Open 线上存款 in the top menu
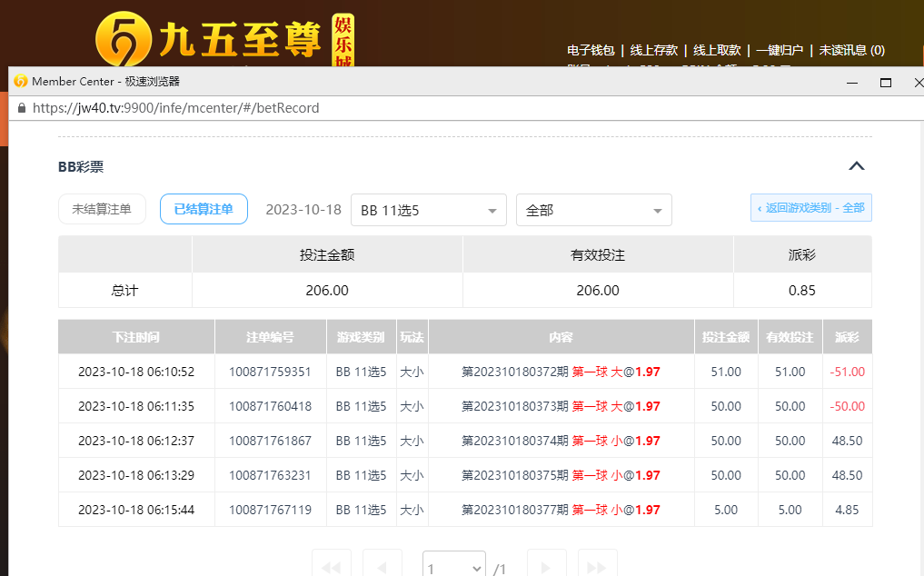This screenshot has height=576, width=924. coord(654,50)
